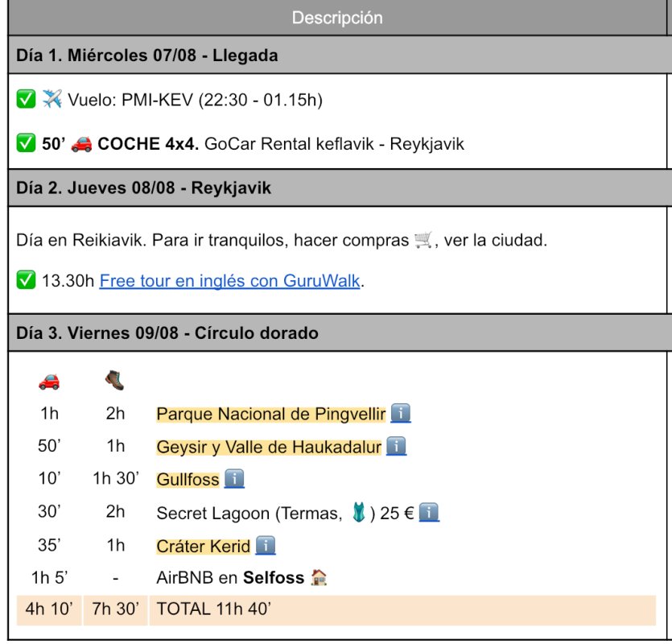672x644 pixels.
Task: Open info icon next to Cráter Kerid
Action: pyautogui.click(x=266, y=546)
